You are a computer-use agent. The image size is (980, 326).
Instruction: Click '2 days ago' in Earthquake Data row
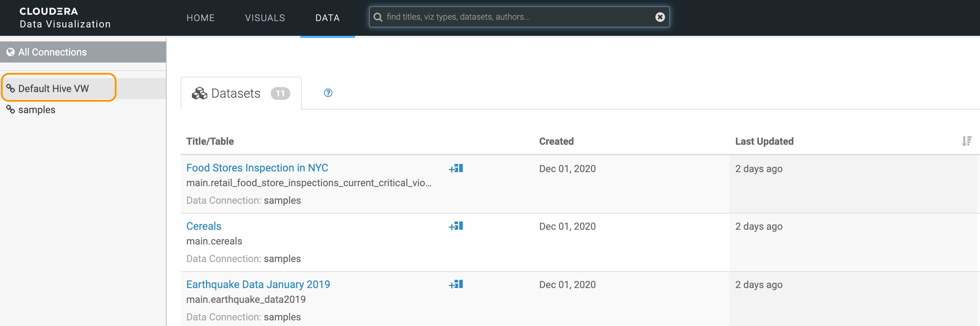click(x=759, y=285)
